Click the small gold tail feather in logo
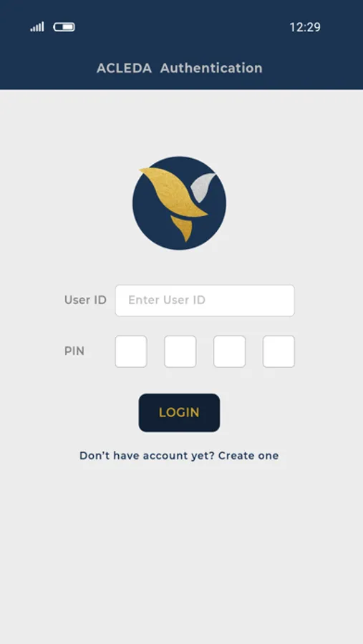The image size is (363, 644). tap(182, 228)
